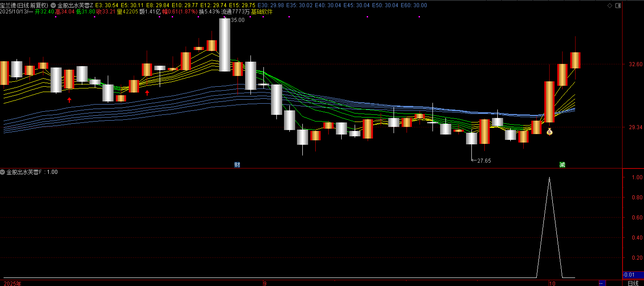Click the stock title 宝兰德(日线 前复权)

(24, 5)
